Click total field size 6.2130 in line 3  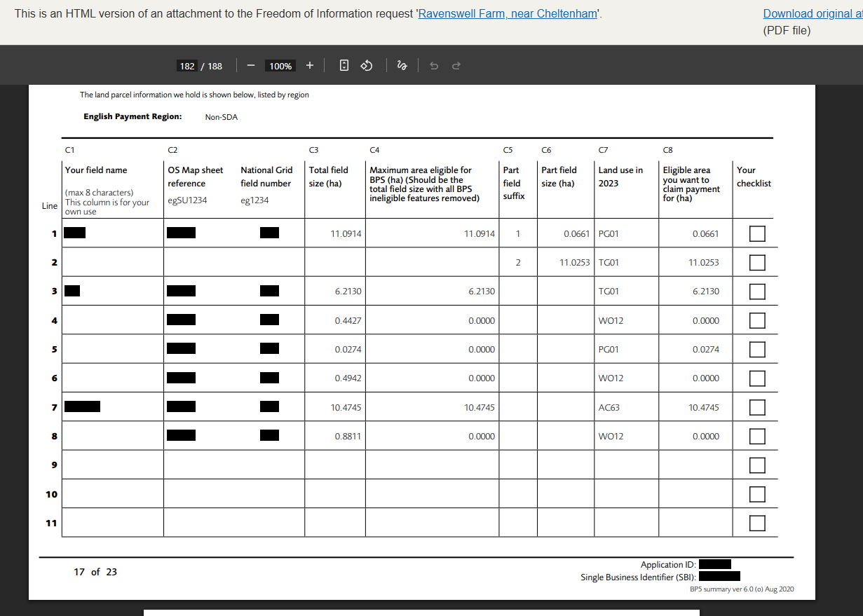pyautogui.click(x=348, y=292)
